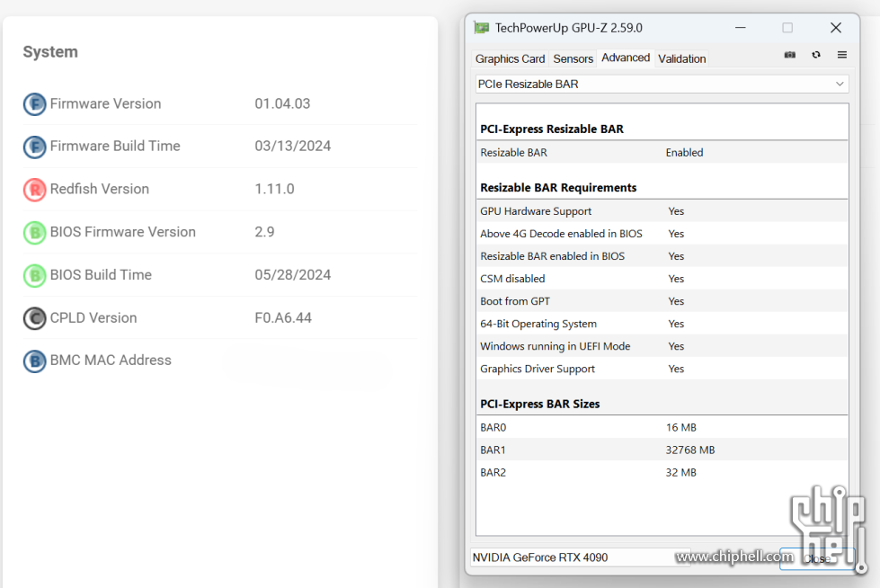Click the BMC MAC Address label
880x588 pixels.
[x=111, y=360]
